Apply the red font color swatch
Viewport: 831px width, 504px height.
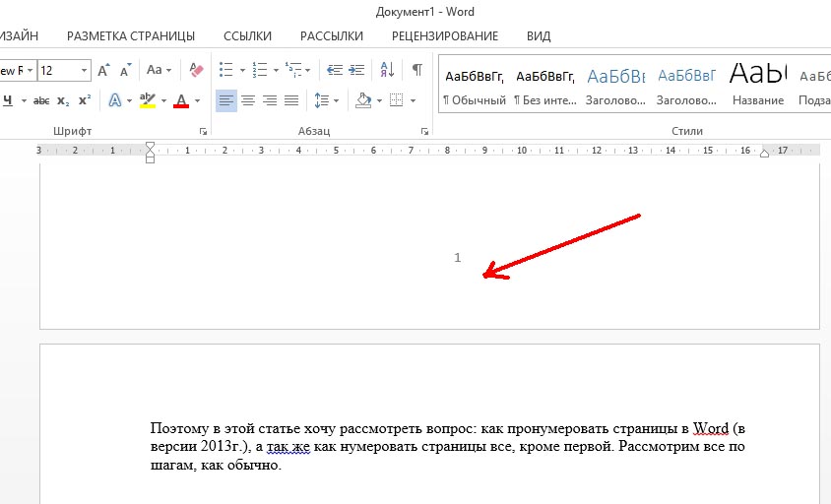click(180, 100)
